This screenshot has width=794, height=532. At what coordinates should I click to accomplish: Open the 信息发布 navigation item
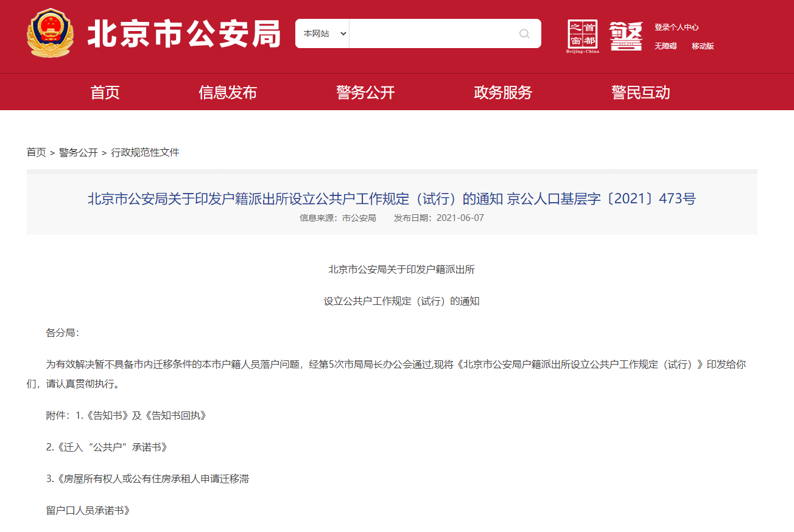(228, 93)
